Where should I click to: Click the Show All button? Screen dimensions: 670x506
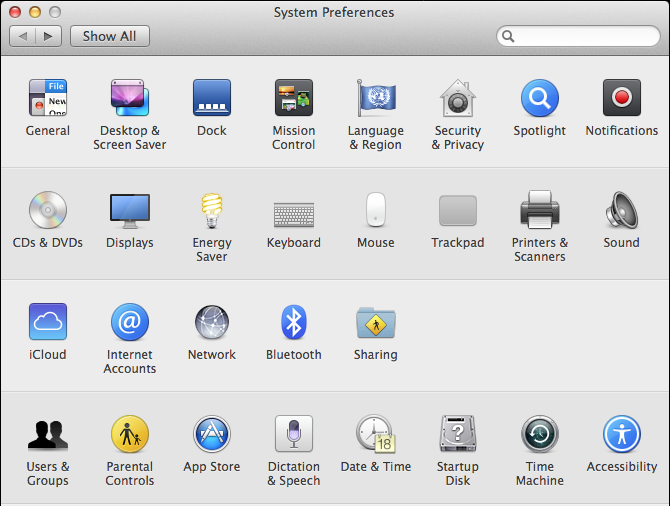coord(109,36)
